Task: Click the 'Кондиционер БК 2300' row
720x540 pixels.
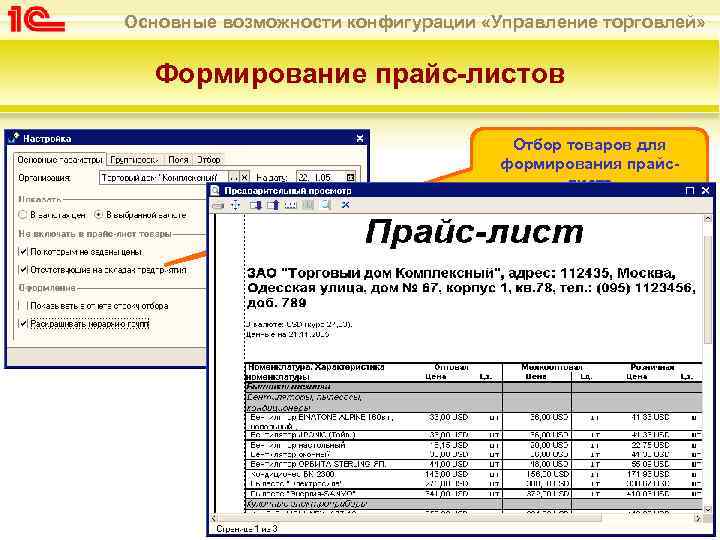Action: 473,474
